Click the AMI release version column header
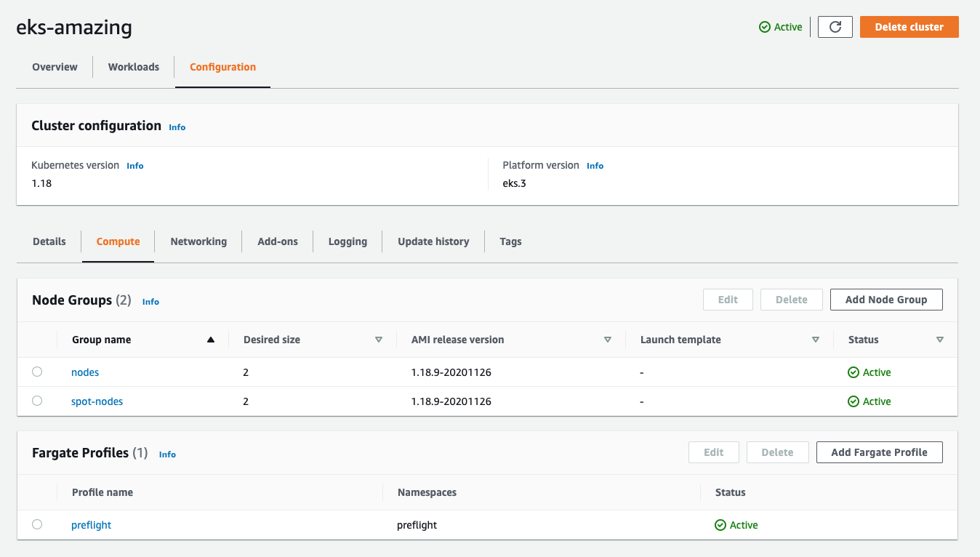 click(457, 340)
